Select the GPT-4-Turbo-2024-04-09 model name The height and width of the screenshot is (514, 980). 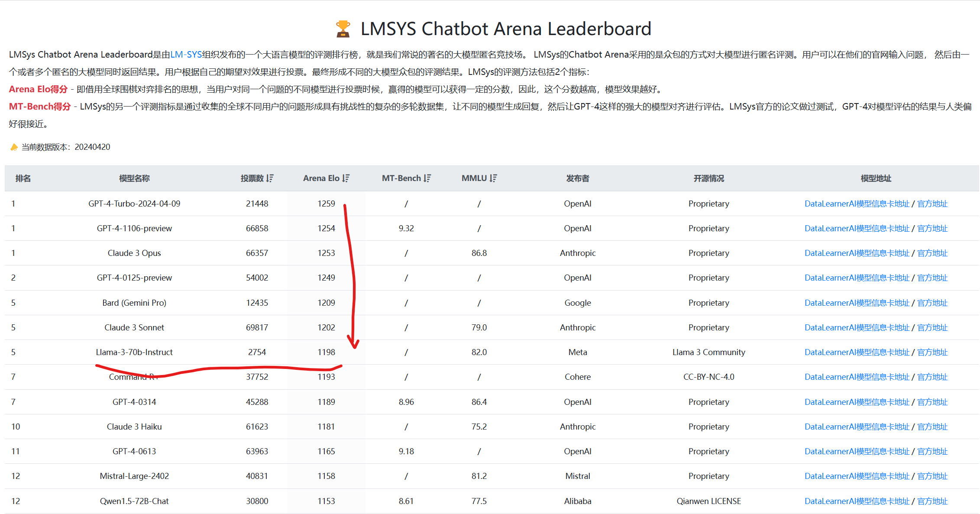pyautogui.click(x=134, y=204)
